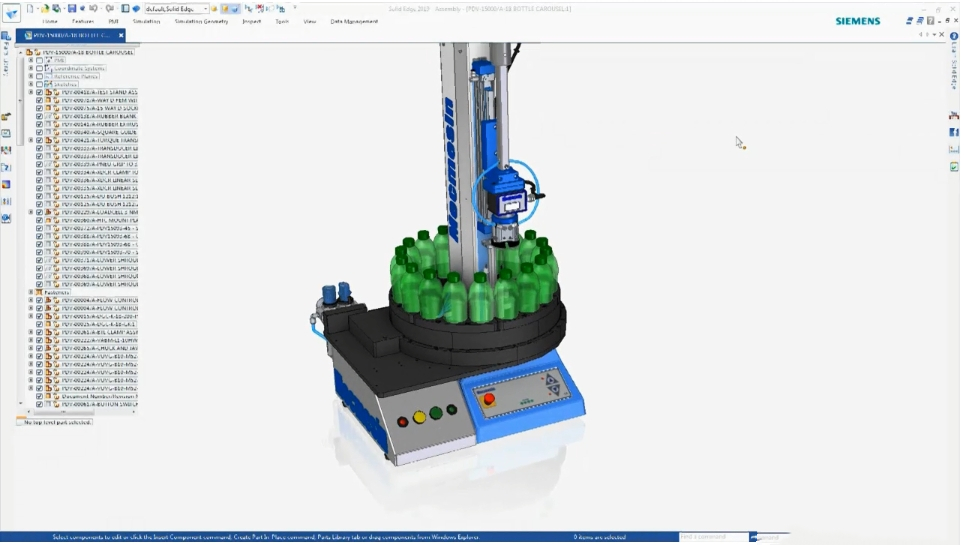Click the Facebook icon on right sidebar

(x=954, y=133)
